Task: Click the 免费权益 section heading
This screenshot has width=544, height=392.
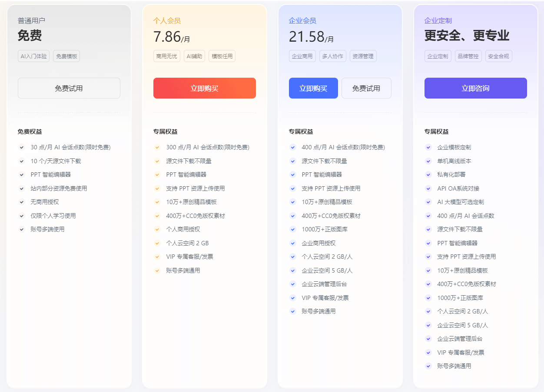Action: [30, 132]
